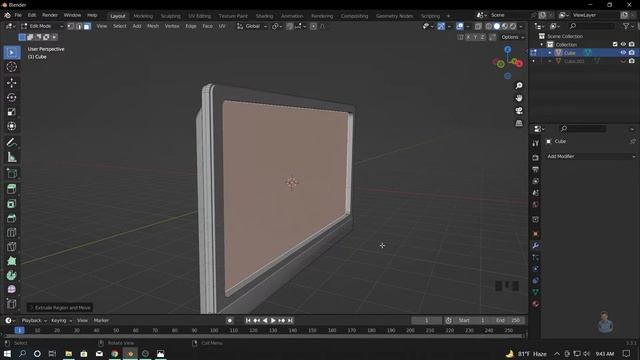
Task: Open the Mesh menu
Action: [x=153, y=26]
